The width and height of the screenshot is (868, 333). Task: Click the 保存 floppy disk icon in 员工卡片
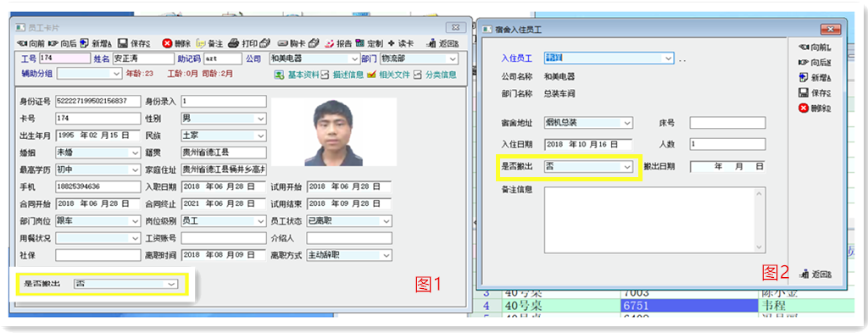(123, 43)
